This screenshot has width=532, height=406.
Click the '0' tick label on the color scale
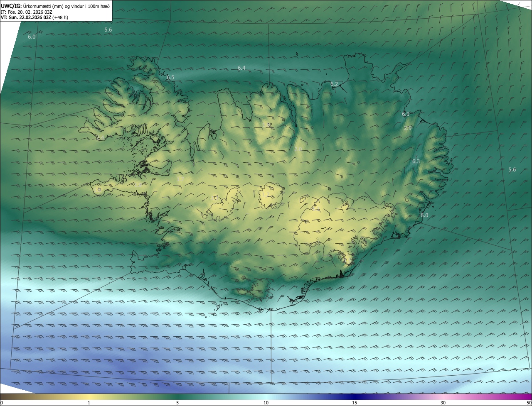[x=1, y=403]
